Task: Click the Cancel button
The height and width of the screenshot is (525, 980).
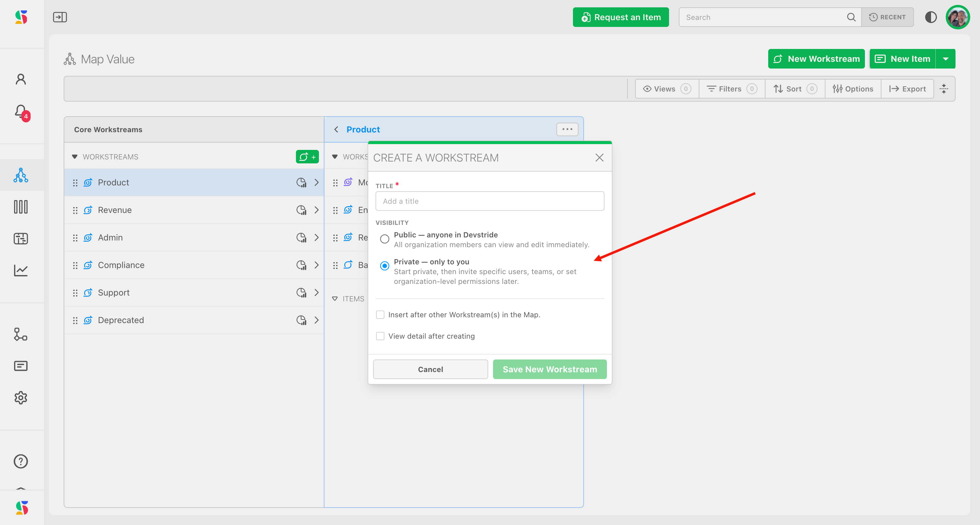Action: (430, 369)
